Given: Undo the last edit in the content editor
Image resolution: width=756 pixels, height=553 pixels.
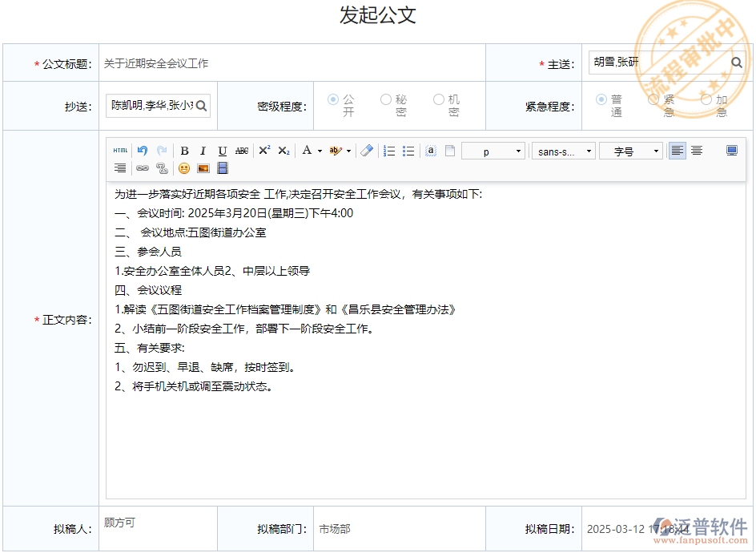Looking at the screenshot, I should coord(143,151).
